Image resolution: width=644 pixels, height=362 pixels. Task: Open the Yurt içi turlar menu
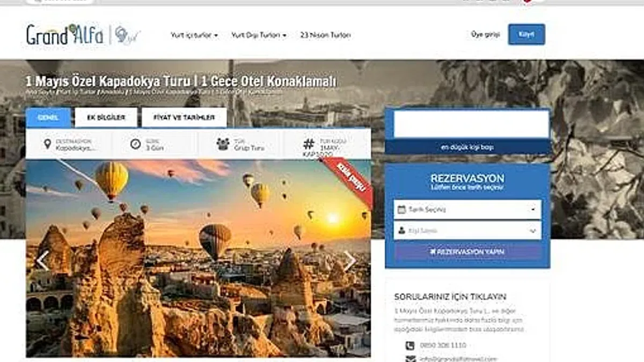tap(194, 35)
